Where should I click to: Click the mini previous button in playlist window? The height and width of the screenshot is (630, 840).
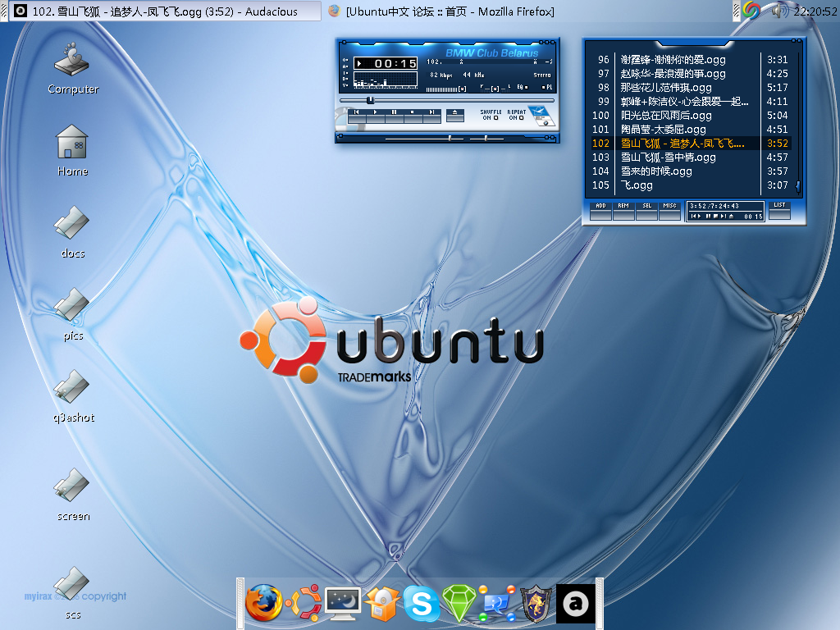(693, 217)
